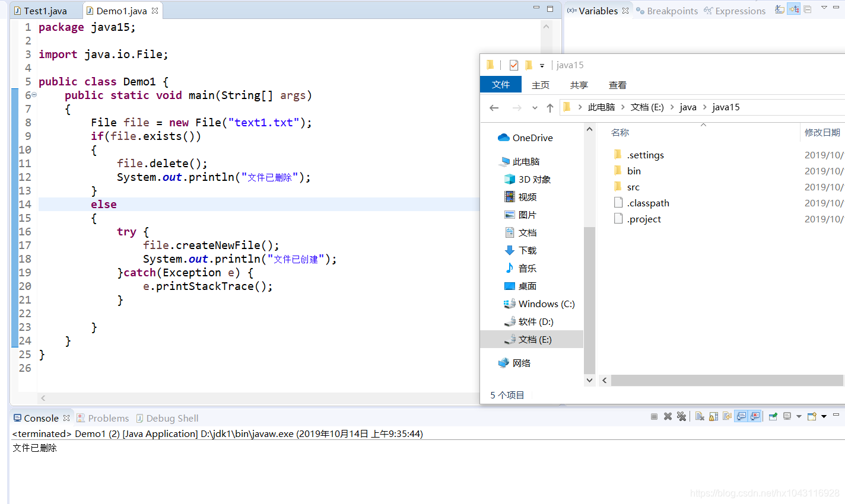This screenshot has width=845, height=504.
Task: Open the Open Console dropdown arrow
Action: (824, 416)
